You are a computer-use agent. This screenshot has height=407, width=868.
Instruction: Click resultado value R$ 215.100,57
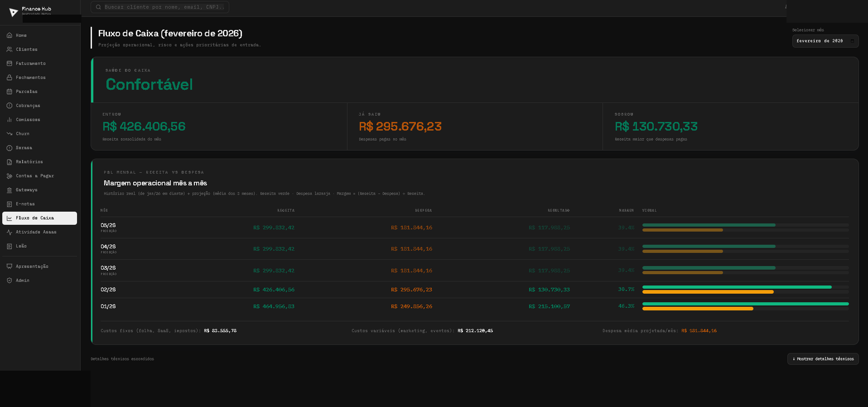(549, 306)
